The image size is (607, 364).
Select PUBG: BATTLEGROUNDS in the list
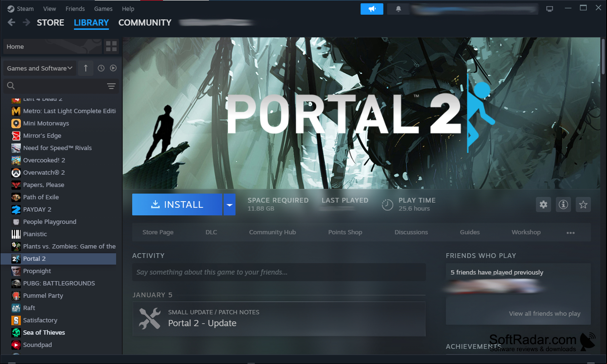(x=58, y=283)
